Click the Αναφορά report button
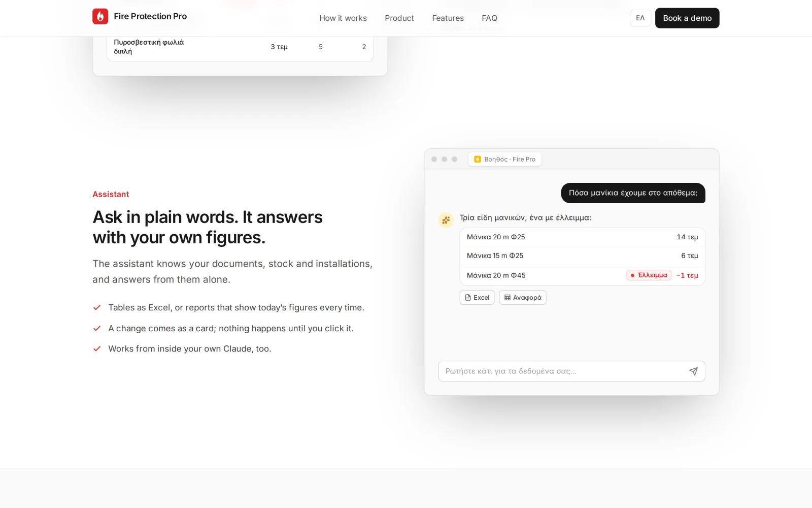Screen dimensions: 812x508 [x=523, y=298]
